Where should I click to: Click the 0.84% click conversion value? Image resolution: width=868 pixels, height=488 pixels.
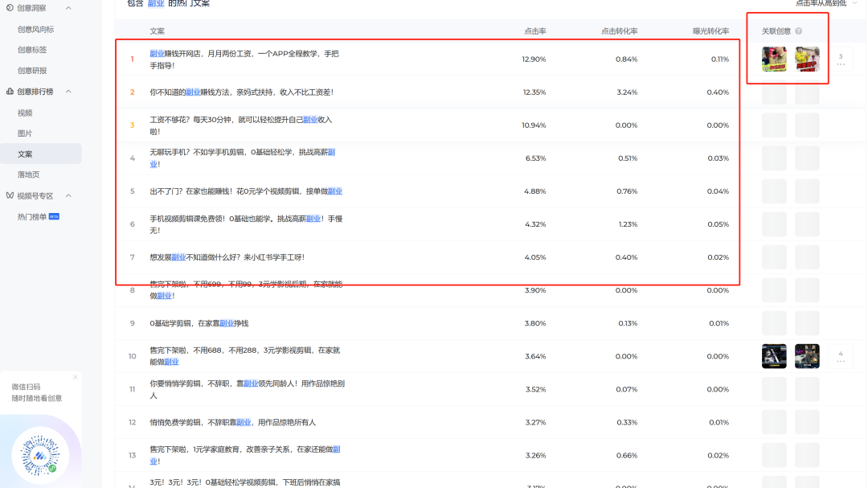(x=626, y=59)
